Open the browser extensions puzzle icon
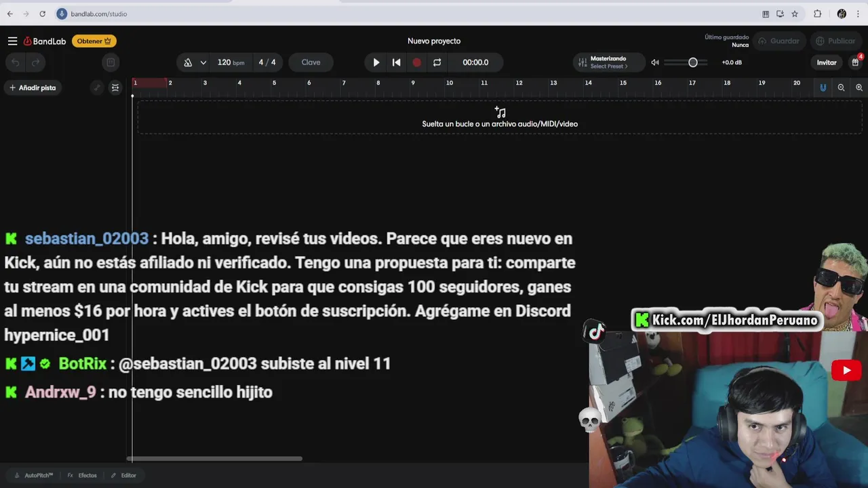Viewport: 868px width, 488px height. (817, 14)
